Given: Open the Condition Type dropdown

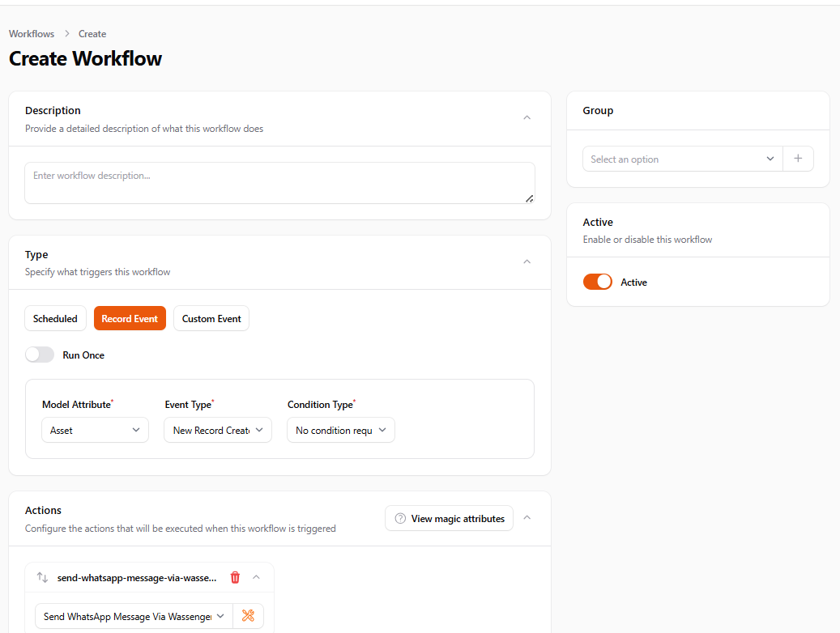Looking at the screenshot, I should pos(340,430).
